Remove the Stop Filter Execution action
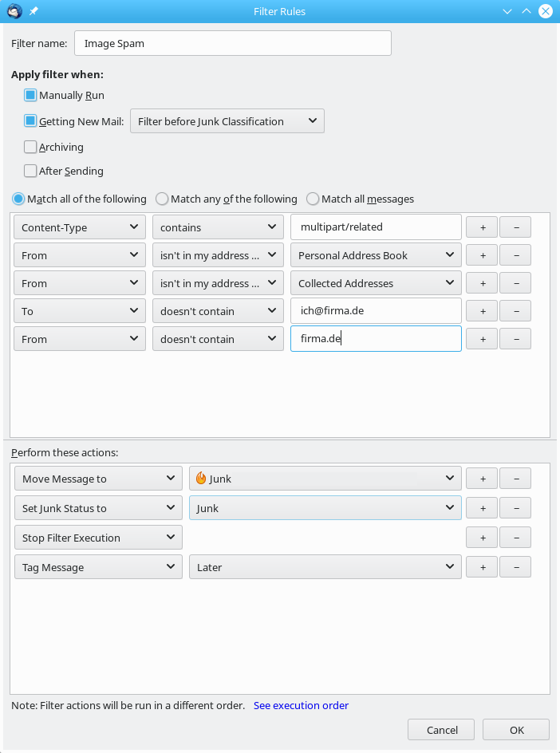The height and width of the screenshot is (753, 560). click(x=515, y=538)
